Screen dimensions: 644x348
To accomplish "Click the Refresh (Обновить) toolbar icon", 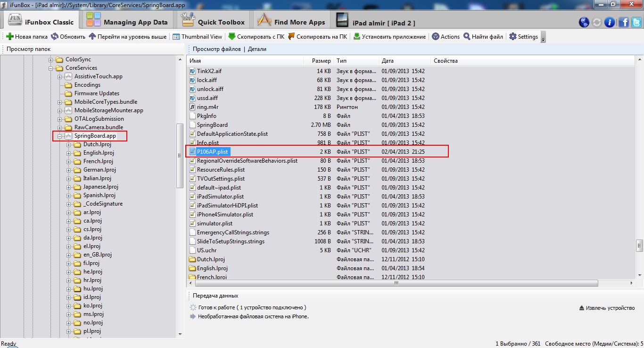I will (55, 36).
